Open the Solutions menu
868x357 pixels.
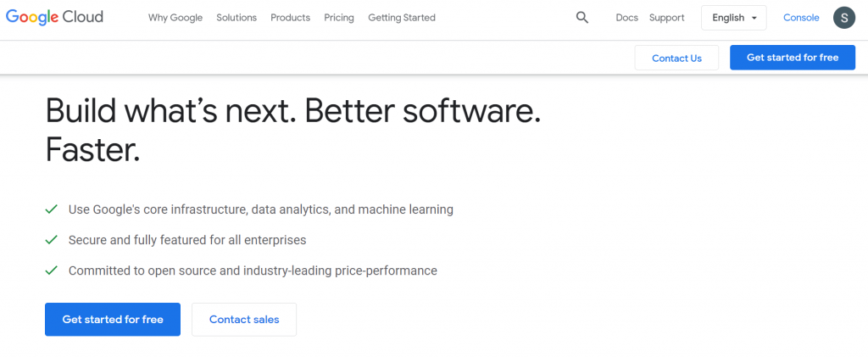pyautogui.click(x=236, y=18)
